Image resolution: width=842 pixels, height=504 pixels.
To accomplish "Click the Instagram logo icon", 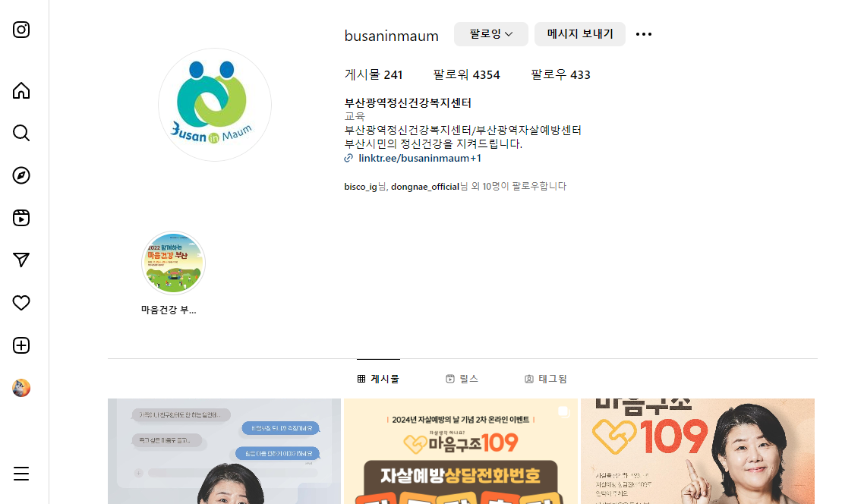I will (x=21, y=30).
